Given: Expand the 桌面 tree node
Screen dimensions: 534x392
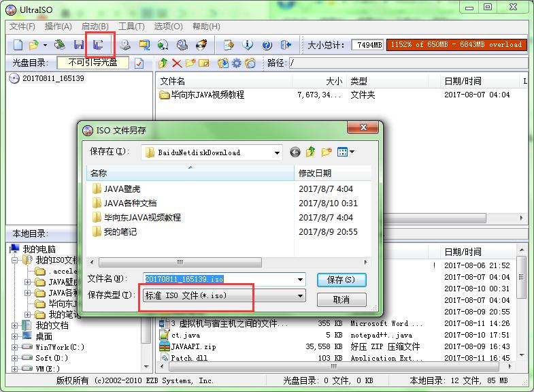Looking at the screenshot, I should (x=14, y=336).
